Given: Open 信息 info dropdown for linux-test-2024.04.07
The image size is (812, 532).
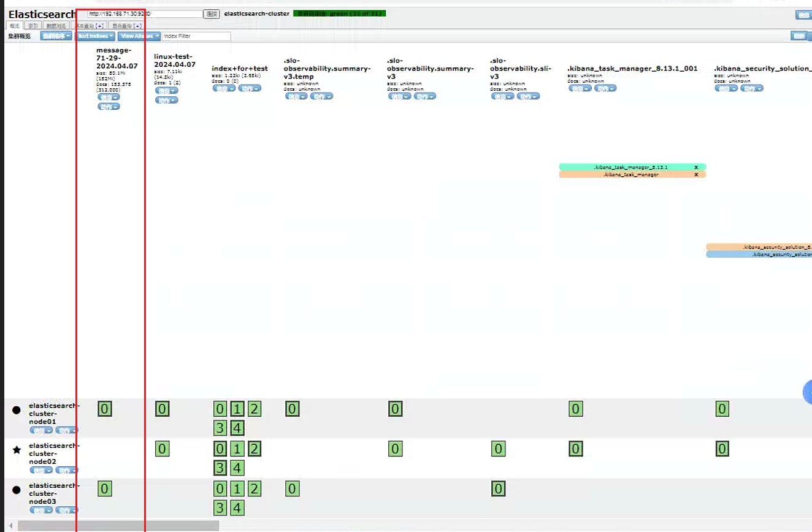Looking at the screenshot, I should tap(166, 91).
